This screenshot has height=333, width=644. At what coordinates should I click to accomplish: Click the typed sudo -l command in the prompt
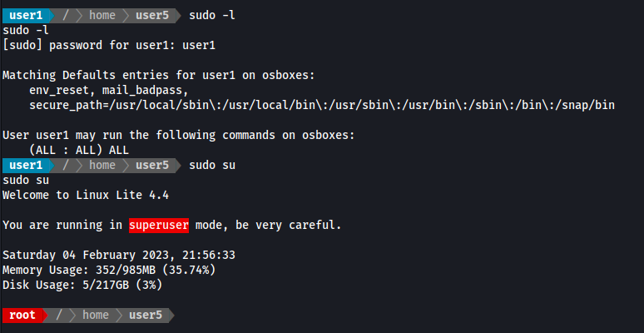point(212,15)
